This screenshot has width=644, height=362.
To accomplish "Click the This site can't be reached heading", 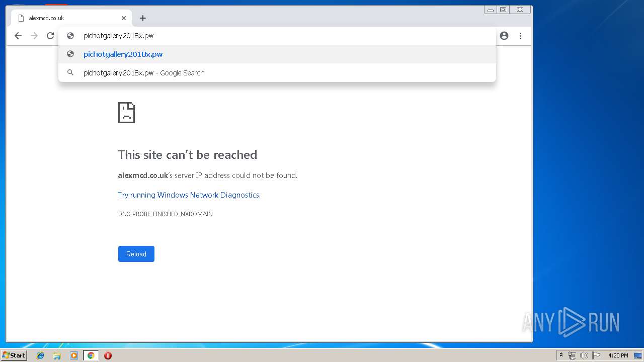I will point(188,155).
